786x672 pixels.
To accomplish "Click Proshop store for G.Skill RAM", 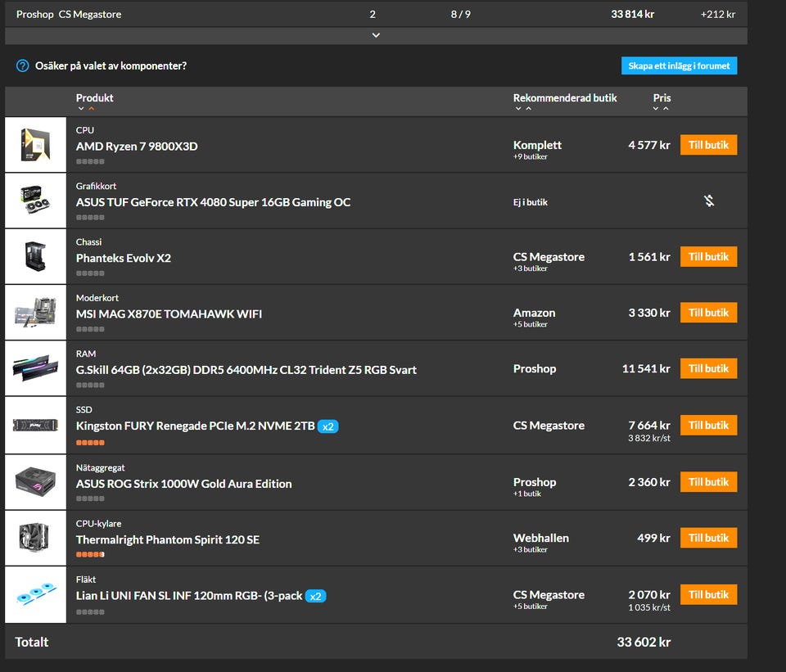I will 535,369.
